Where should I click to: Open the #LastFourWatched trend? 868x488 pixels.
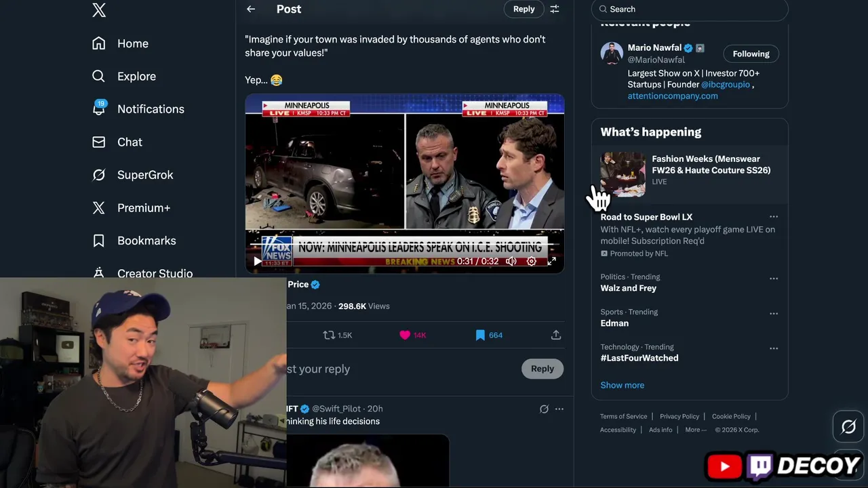click(x=639, y=358)
